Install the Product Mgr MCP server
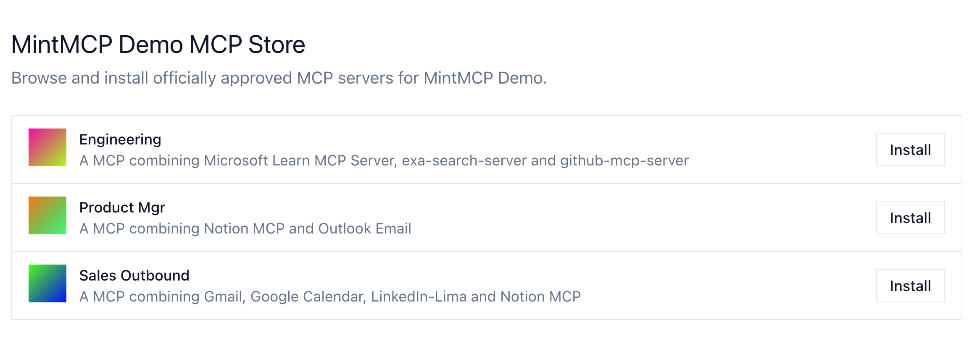The width and height of the screenshot is (980, 362). [x=910, y=218]
